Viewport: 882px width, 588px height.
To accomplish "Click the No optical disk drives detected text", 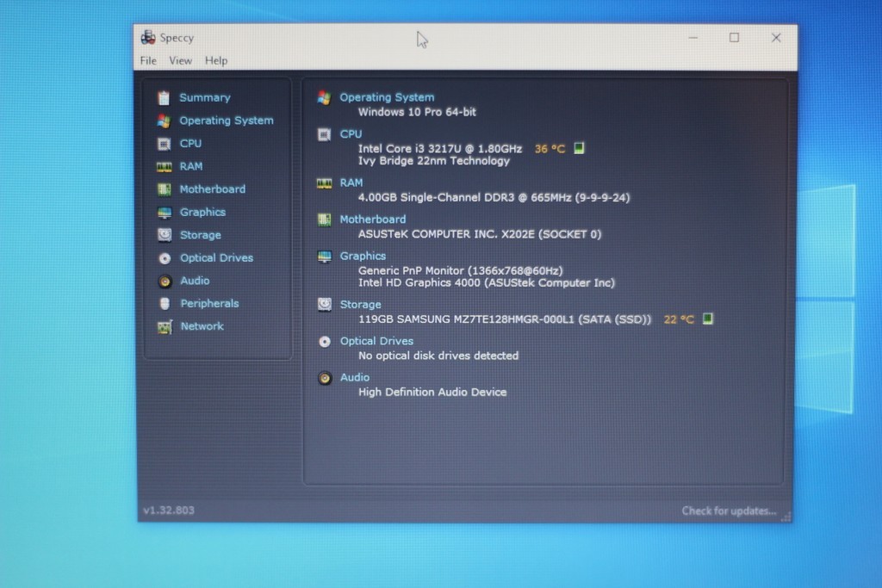I will click(x=438, y=356).
